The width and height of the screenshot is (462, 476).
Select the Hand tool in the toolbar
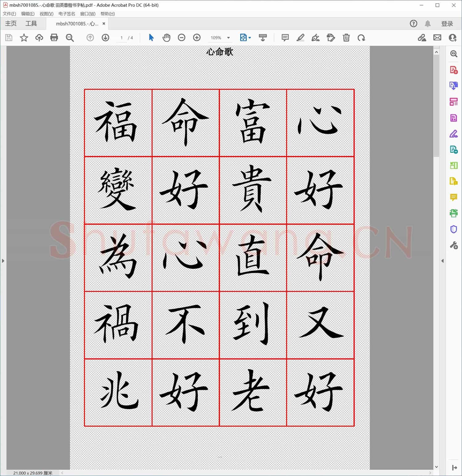[166, 38]
